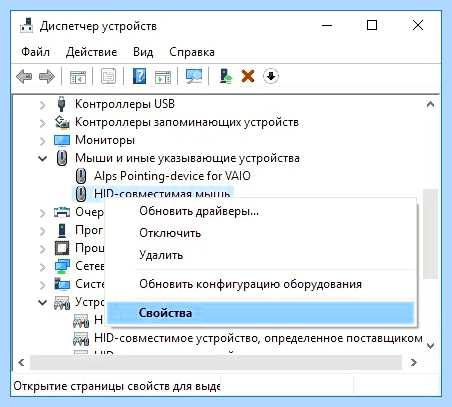Viewport: 452px width, 407px height.
Task: Expand the Очер... print queues node
Action: tap(42, 213)
